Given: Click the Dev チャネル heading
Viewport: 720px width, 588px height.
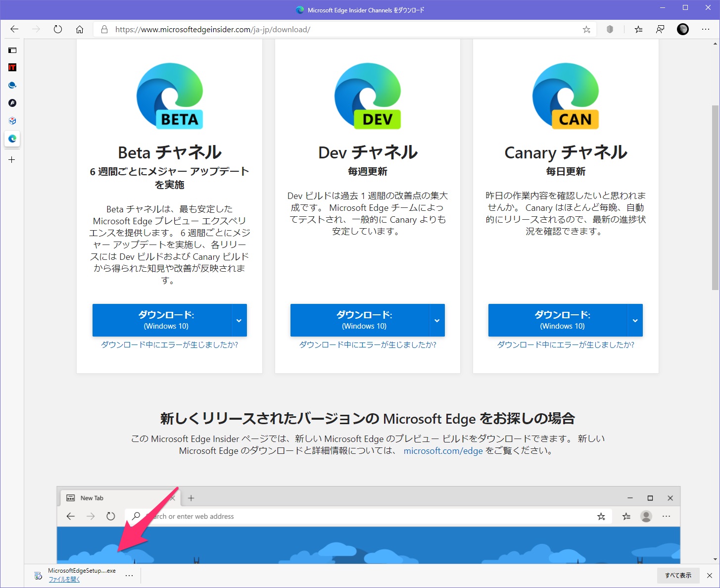Looking at the screenshot, I should [368, 152].
